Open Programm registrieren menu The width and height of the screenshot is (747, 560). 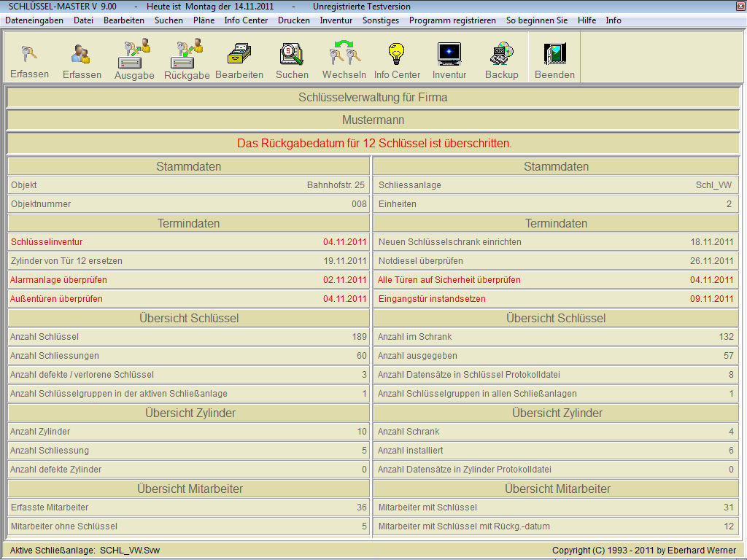pos(452,20)
